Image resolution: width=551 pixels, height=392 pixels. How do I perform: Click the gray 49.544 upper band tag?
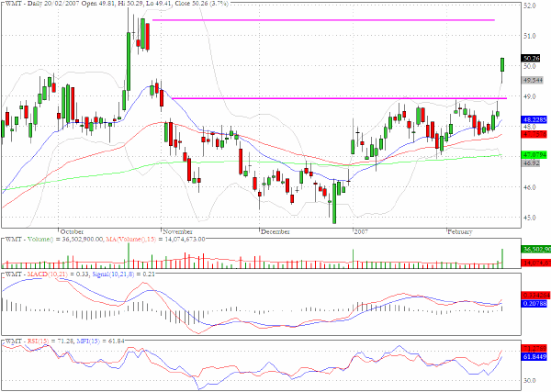coord(533,80)
